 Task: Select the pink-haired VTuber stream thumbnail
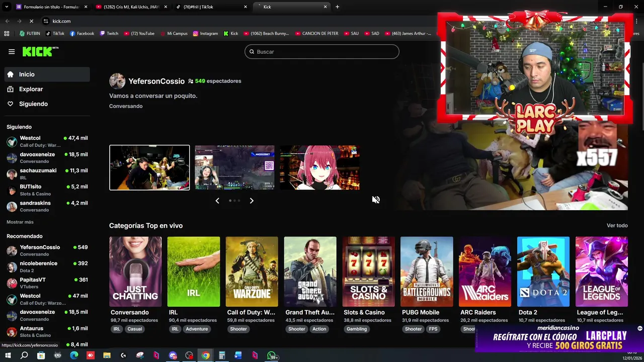point(319,167)
